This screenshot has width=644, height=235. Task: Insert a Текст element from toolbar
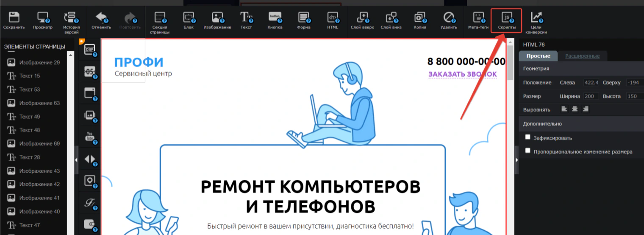point(246,17)
